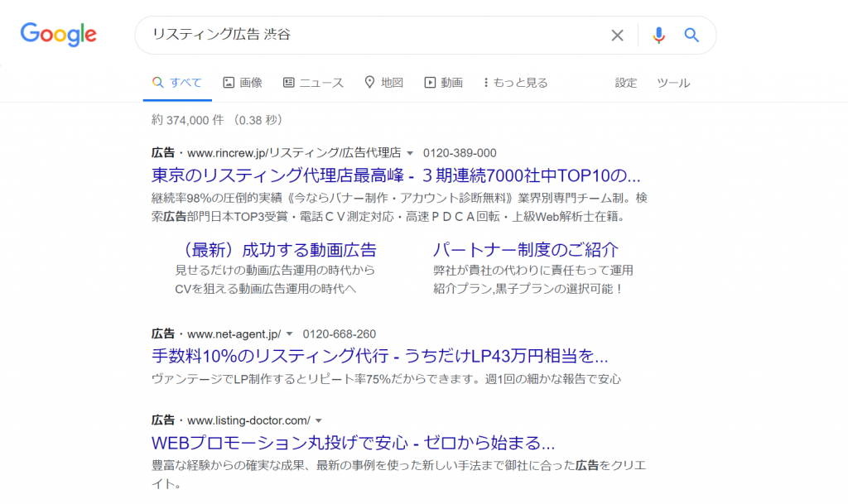The image size is (848, 504).
Task: Switch to the 画像 tab
Action: pos(243,83)
